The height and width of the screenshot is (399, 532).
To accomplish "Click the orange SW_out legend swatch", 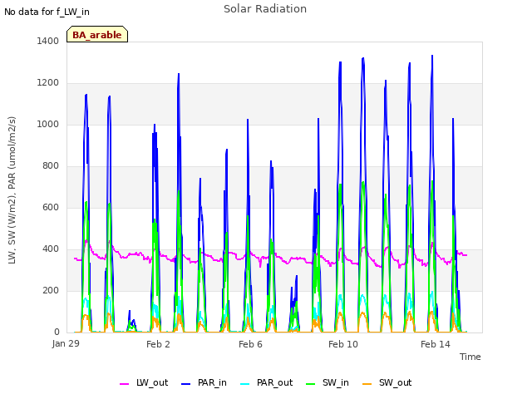I will click(367, 384).
